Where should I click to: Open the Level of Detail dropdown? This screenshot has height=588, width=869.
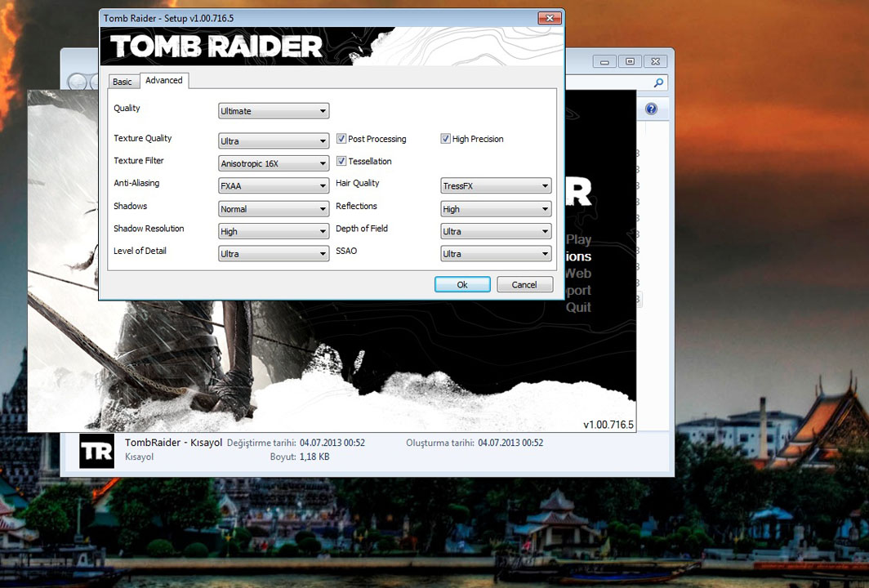274,254
